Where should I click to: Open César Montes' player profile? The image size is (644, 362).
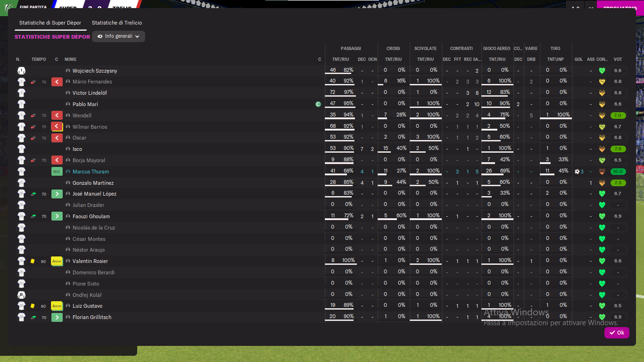89,239
